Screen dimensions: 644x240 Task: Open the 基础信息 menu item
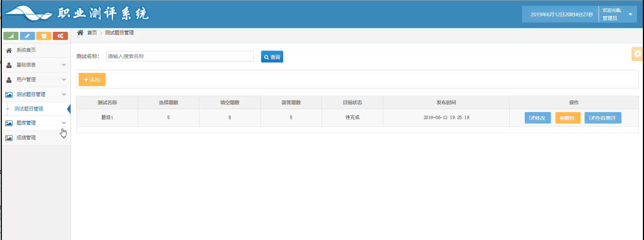pos(36,65)
